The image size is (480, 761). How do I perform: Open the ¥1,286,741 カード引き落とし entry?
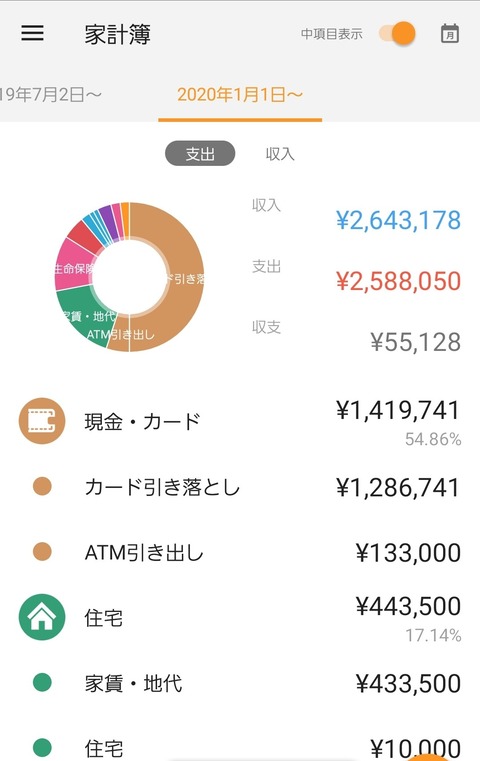240,487
